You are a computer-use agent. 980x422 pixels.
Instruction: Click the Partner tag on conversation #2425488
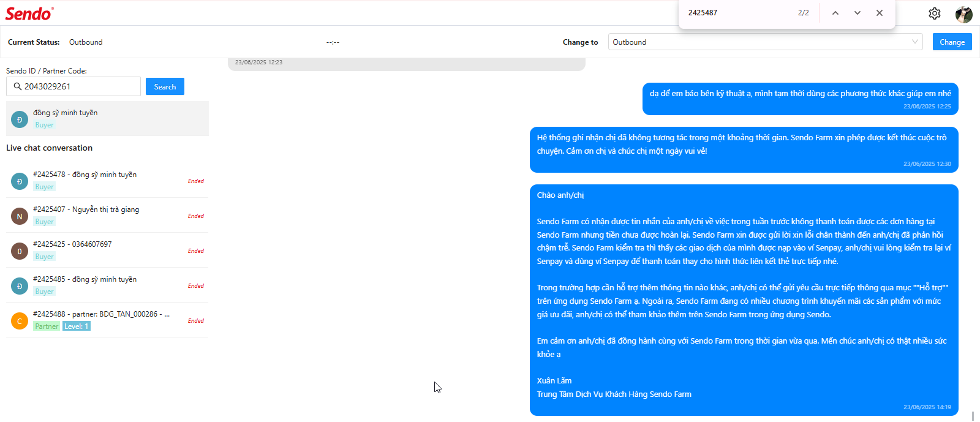pos(47,326)
